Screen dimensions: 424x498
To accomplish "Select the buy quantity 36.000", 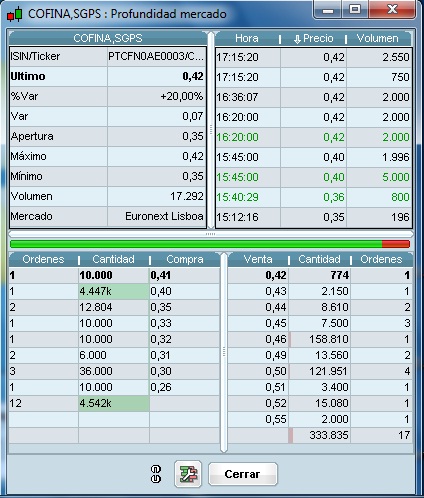I will pyautogui.click(x=96, y=371).
